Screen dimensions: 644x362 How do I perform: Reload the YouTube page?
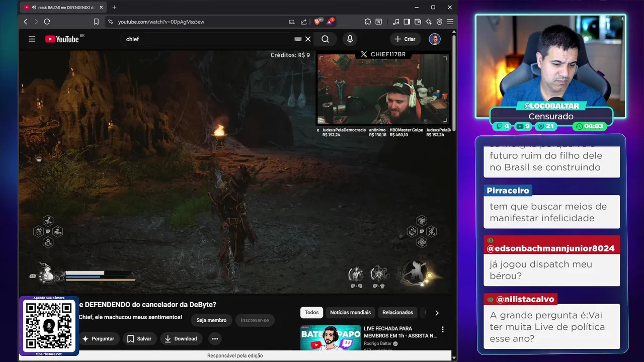tap(47, 22)
